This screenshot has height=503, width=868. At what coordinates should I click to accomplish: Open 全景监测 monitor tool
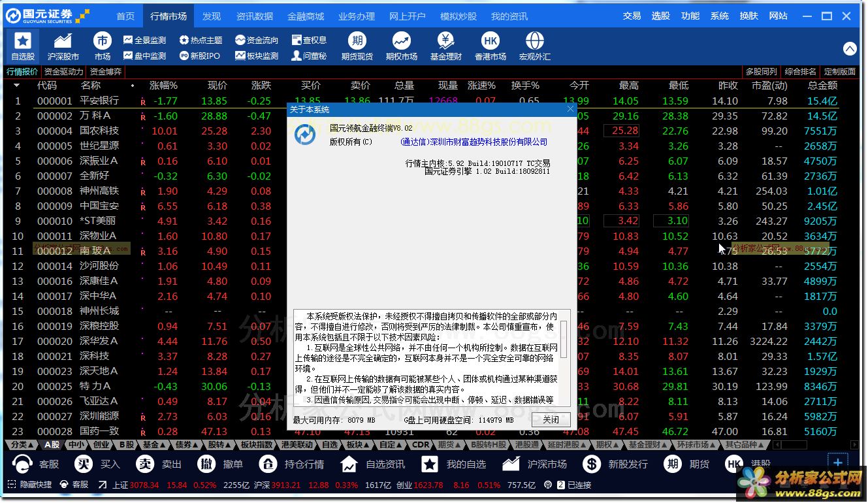point(145,41)
